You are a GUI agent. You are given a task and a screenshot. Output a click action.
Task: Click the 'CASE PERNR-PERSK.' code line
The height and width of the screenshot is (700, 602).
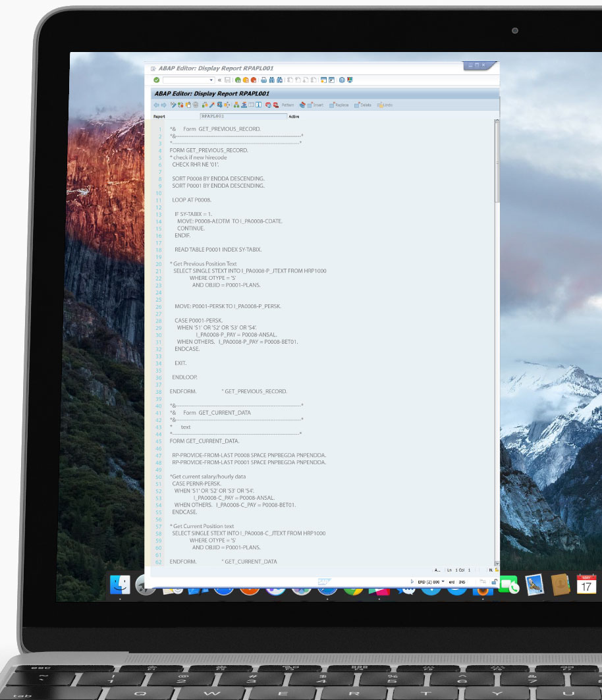pyautogui.click(x=196, y=483)
